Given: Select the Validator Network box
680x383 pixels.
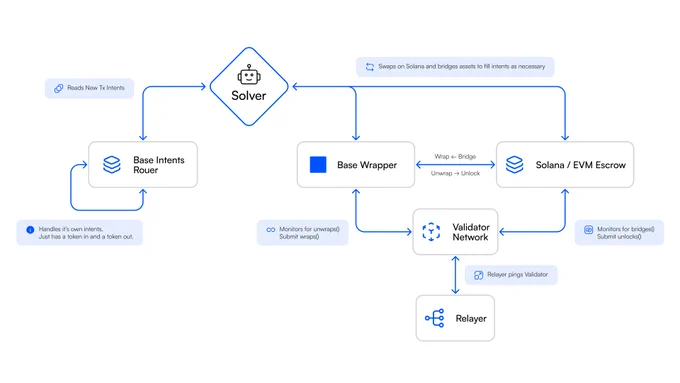Looking at the screenshot, I should coord(455,232).
